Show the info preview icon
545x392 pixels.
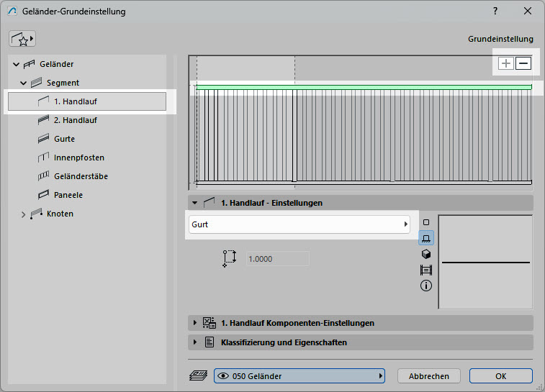click(x=425, y=286)
